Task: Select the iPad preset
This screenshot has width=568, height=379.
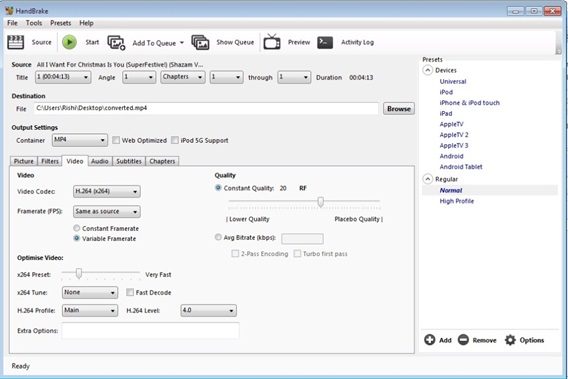Action: [x=446, y=113]
